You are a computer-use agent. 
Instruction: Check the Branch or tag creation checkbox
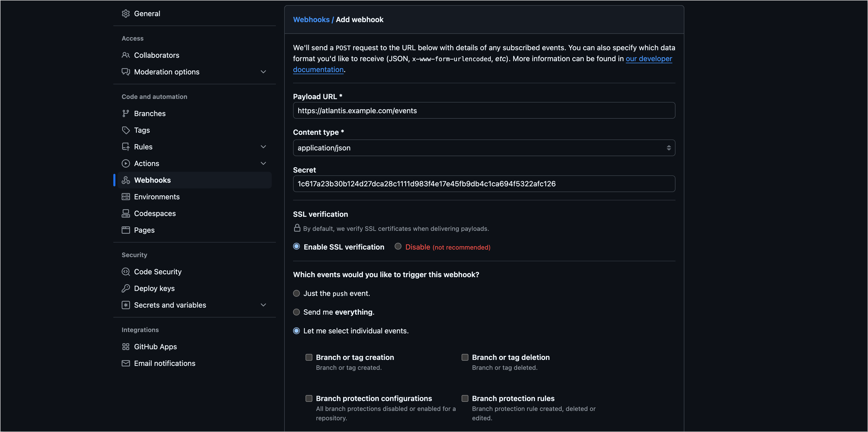(309, 357)
